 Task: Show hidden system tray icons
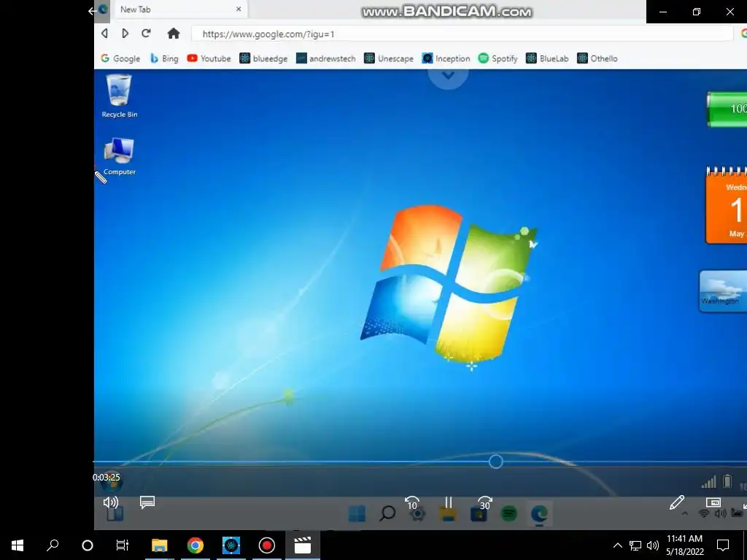click(x=617, y=545)
